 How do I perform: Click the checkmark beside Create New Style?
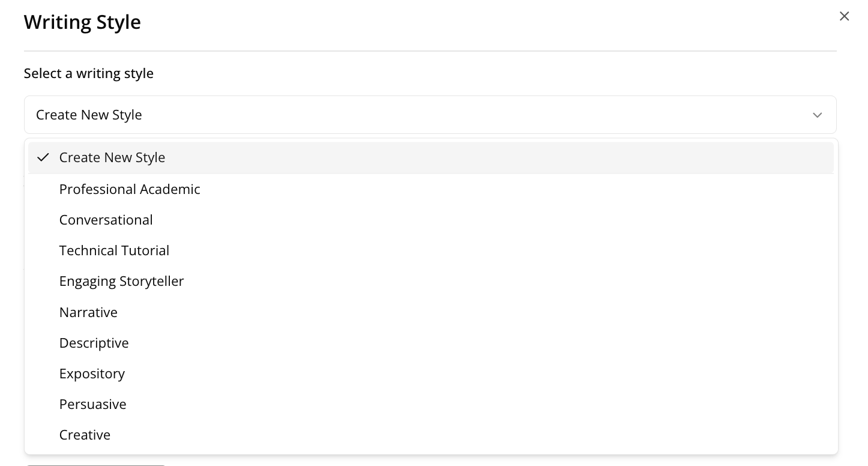tap(43, 157)
